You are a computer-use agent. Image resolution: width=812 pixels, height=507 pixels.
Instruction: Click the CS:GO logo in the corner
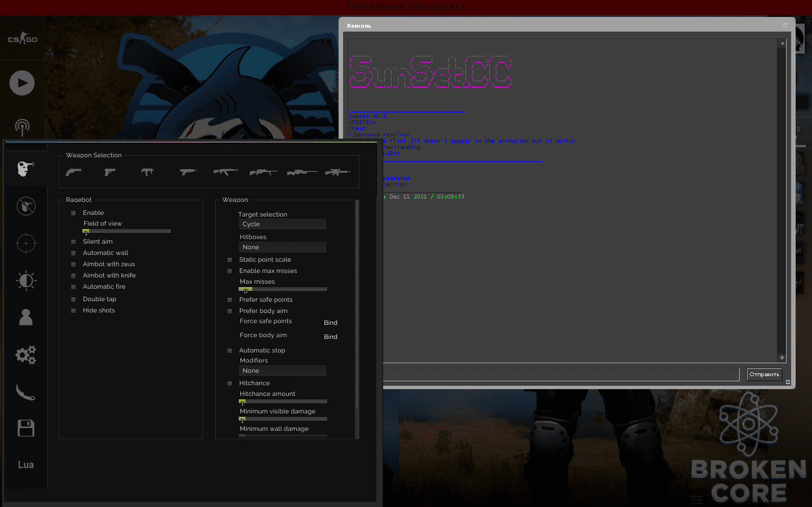pyautogui.click(x=23, y=39)
